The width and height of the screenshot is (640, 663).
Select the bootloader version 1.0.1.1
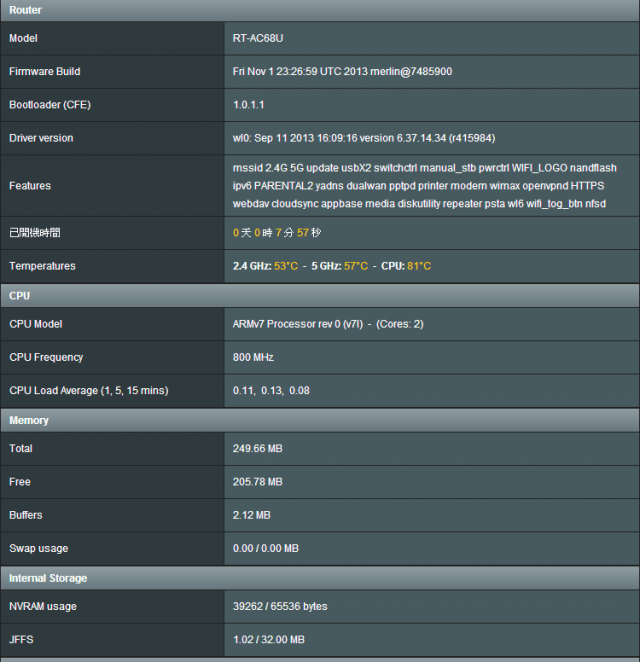tap(249, 105)
